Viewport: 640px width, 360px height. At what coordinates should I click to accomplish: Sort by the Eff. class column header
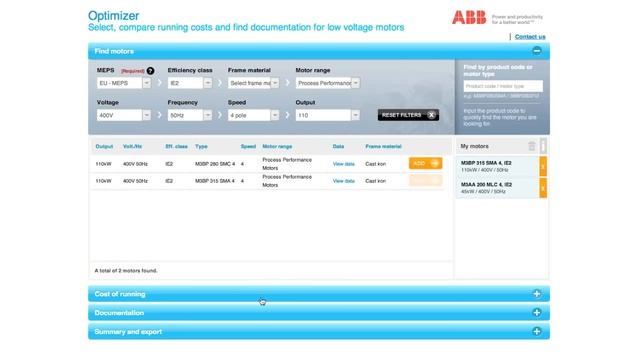click(176, 146)
